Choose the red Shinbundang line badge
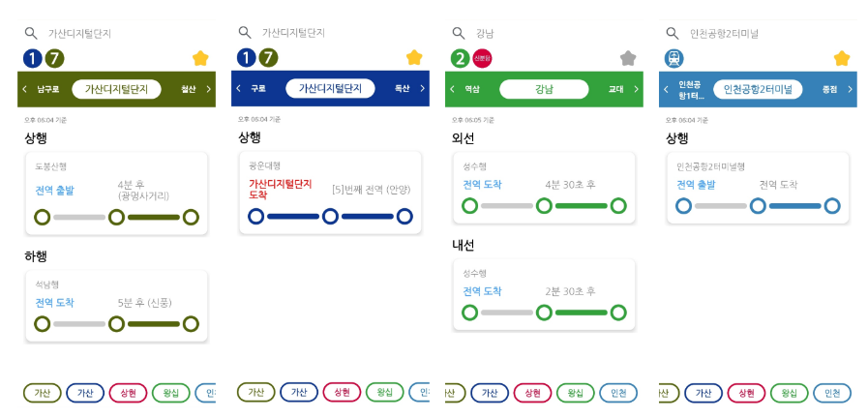Viewport: 868px width, 418px height. [x=482, y=58]
